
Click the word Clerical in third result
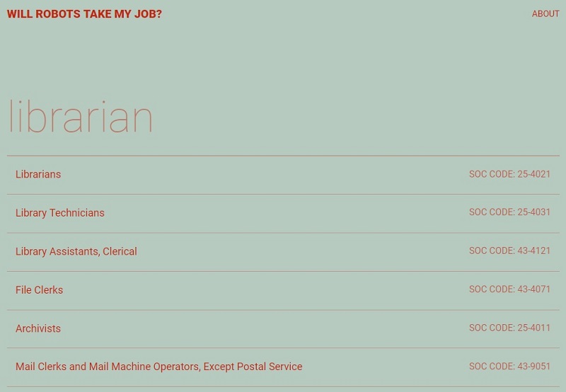(x=120, y=251)
